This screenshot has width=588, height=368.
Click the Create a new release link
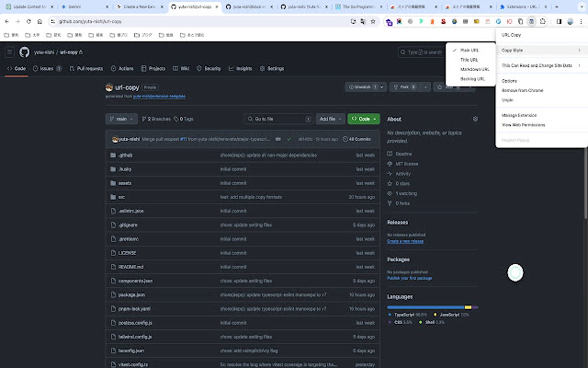point(405,242)
